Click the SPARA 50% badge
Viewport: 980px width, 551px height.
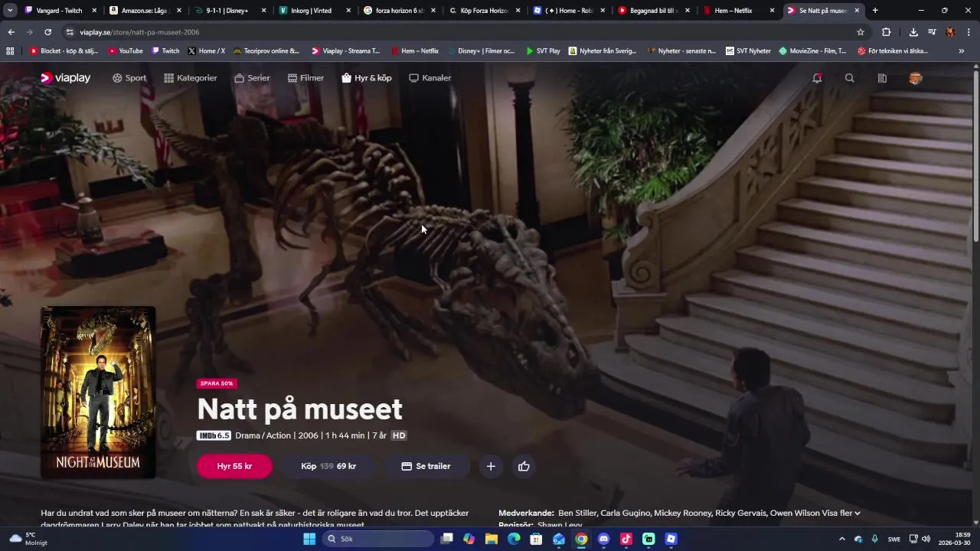tap(217, 383)
